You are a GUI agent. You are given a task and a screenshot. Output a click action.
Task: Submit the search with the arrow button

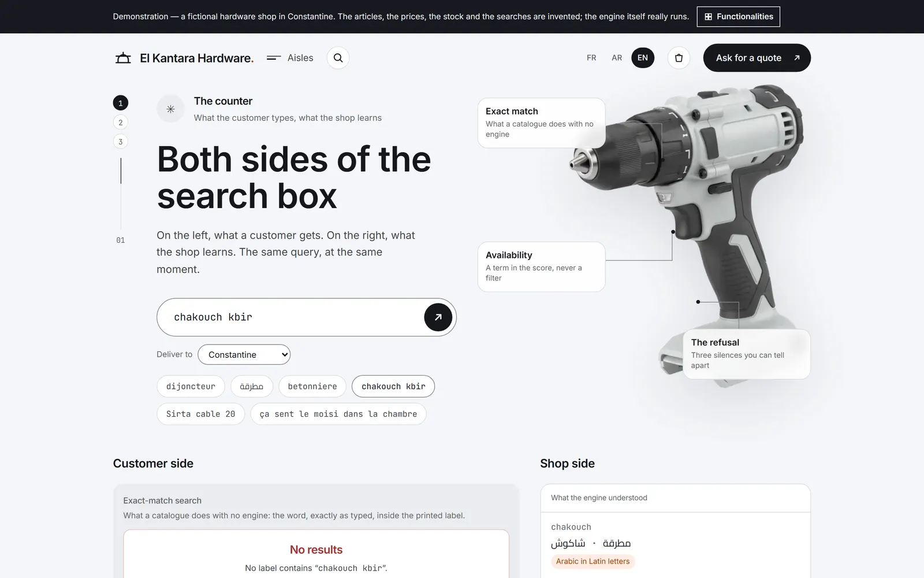(438, 317)
